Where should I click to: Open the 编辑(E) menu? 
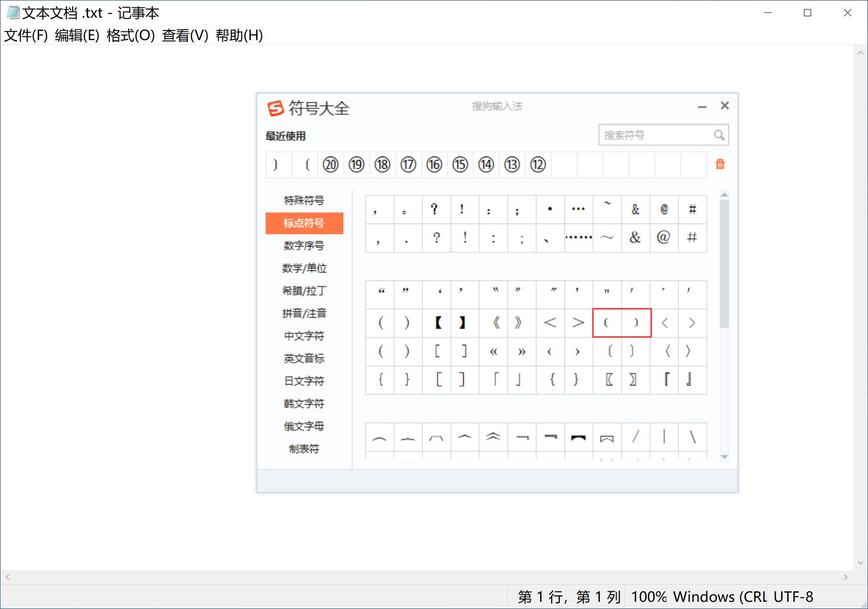click(77, 35)
